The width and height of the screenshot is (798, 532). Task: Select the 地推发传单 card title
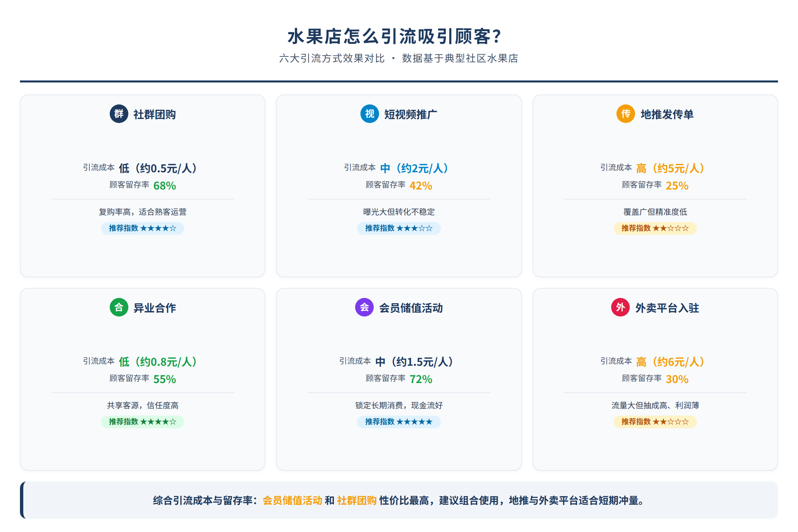(x=667, y=114)
